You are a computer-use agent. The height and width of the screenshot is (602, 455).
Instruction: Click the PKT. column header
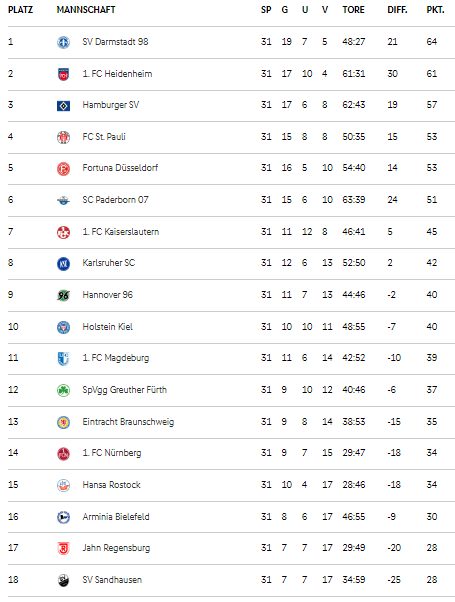(435, 10)
